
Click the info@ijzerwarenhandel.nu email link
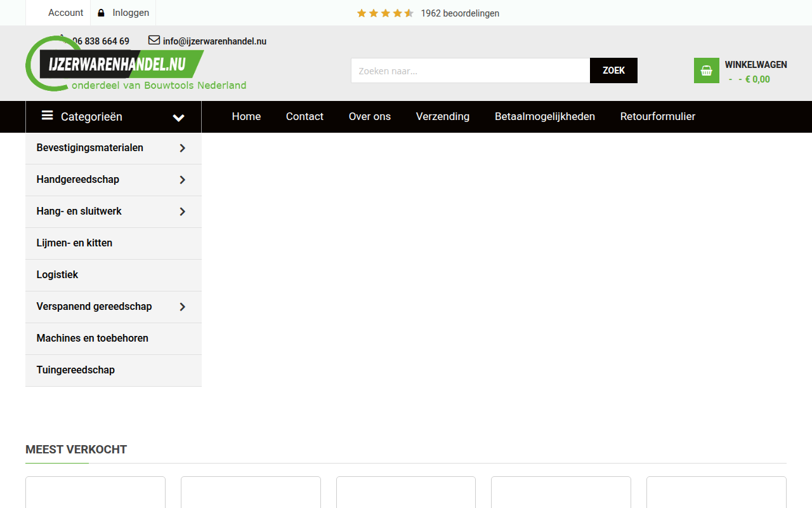214,41
